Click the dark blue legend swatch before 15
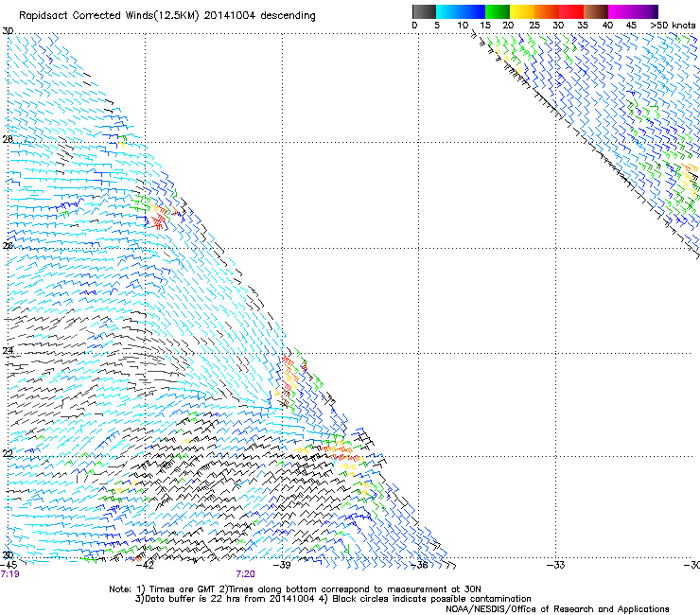 [473, 11]
